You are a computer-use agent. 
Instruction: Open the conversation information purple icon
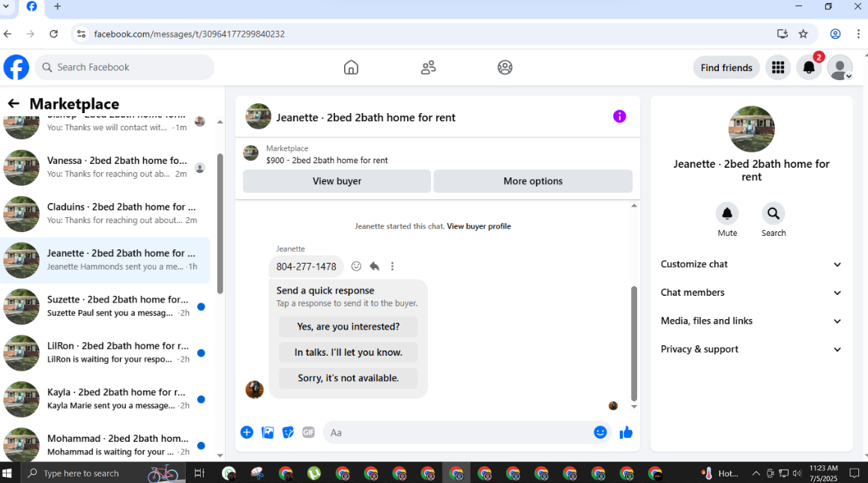pos(619,116)
